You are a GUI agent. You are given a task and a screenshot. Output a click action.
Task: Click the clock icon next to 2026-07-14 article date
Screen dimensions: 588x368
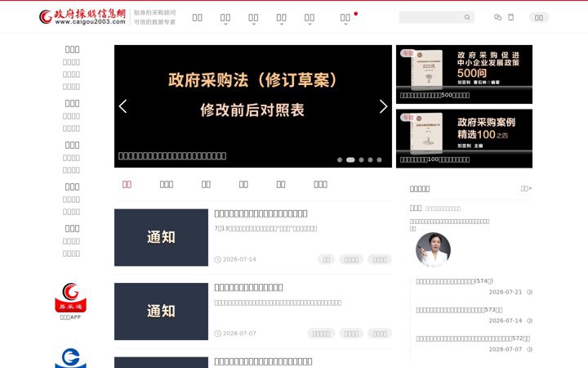pos(217,259)
